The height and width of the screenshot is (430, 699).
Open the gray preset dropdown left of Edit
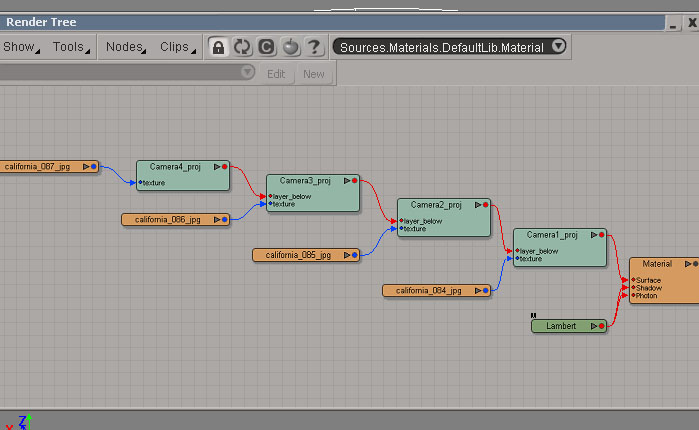(247, 72)
